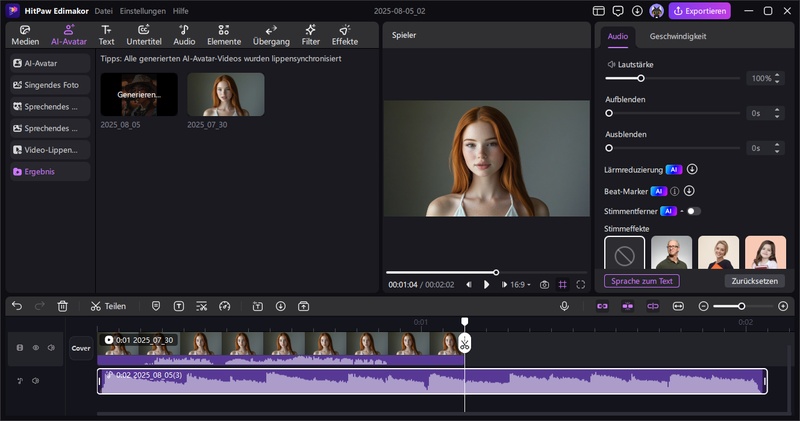Select the blonde woman voice effect
This screenshot has width=800, height=421.
coord(718,253)
